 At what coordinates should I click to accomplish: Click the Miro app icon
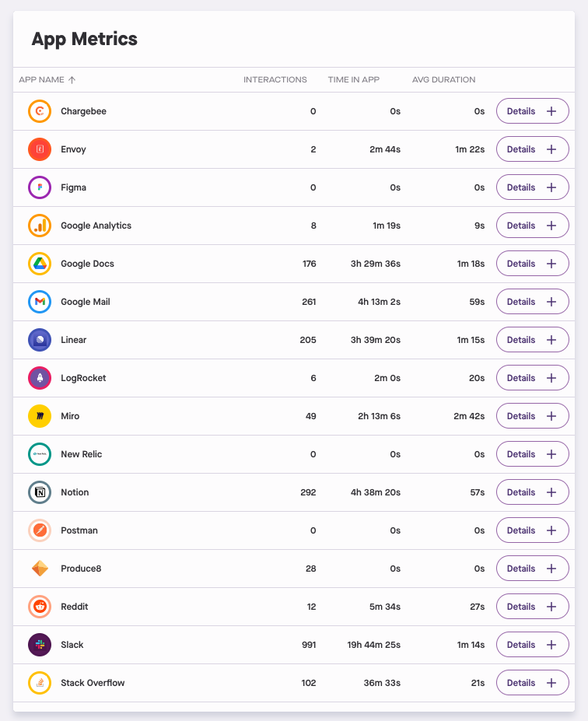point(40,416)
